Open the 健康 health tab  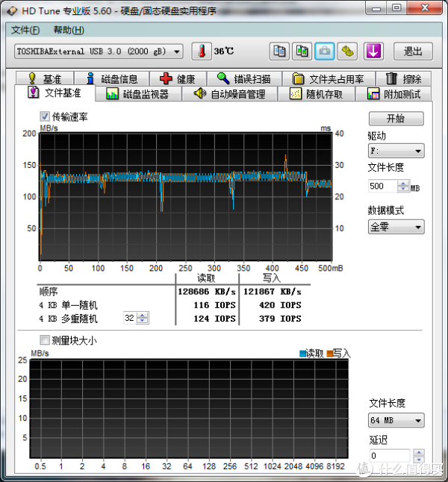click(178, 79)
